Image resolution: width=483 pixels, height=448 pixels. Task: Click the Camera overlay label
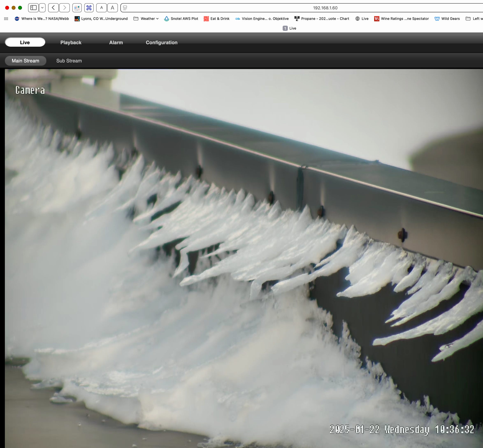click(x=30, y=90)
